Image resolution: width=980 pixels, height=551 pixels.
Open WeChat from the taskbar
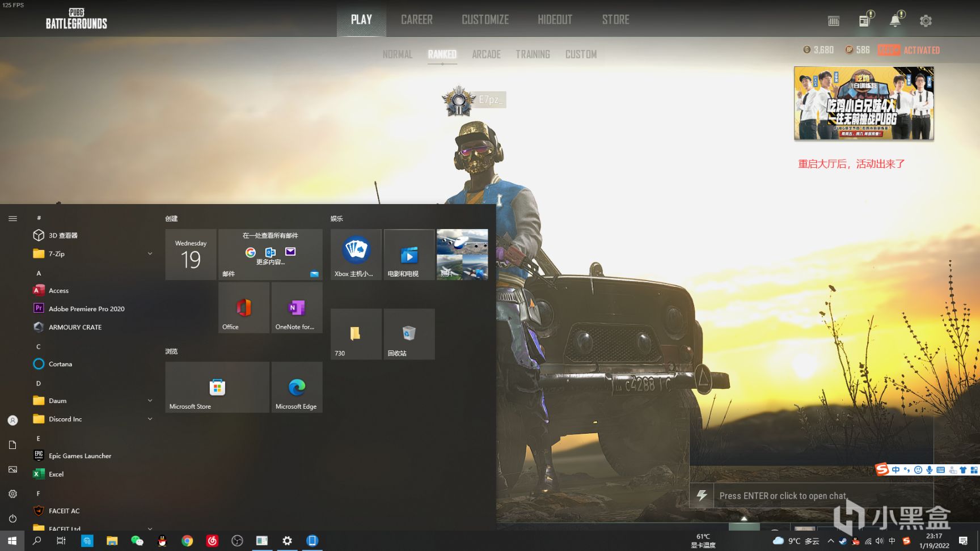(137, 541)
